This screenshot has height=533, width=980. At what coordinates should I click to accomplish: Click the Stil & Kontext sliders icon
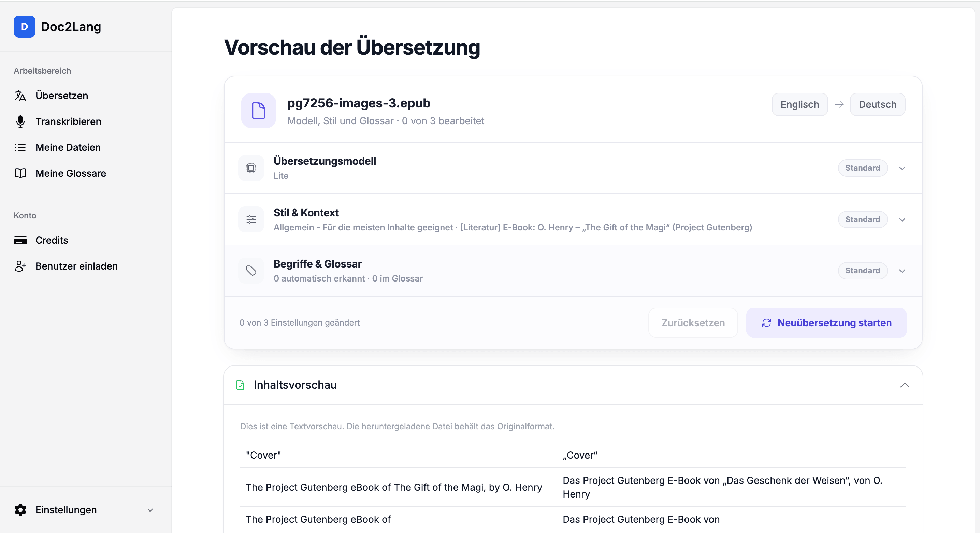(x=251, y=219)
